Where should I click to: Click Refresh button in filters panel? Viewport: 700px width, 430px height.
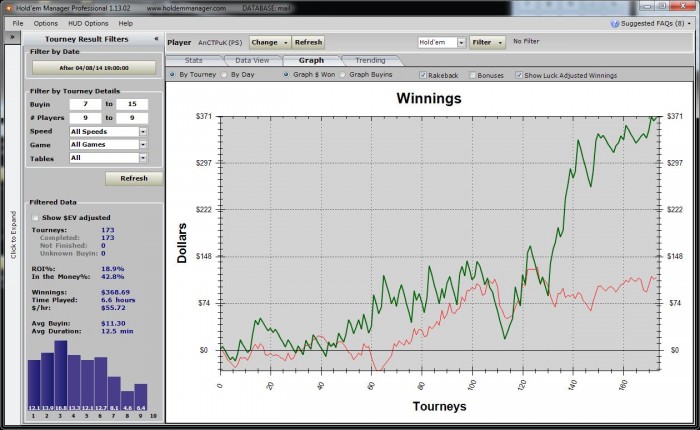click(134, 179)
